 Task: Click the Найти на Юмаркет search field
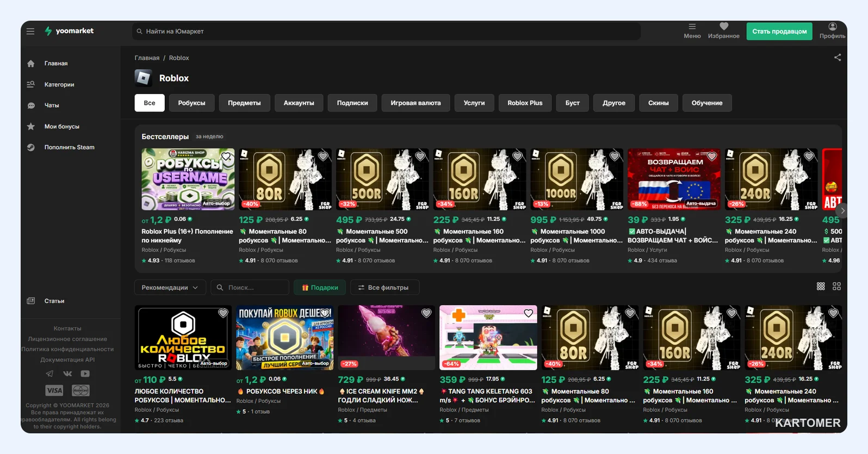coord(386,32)
